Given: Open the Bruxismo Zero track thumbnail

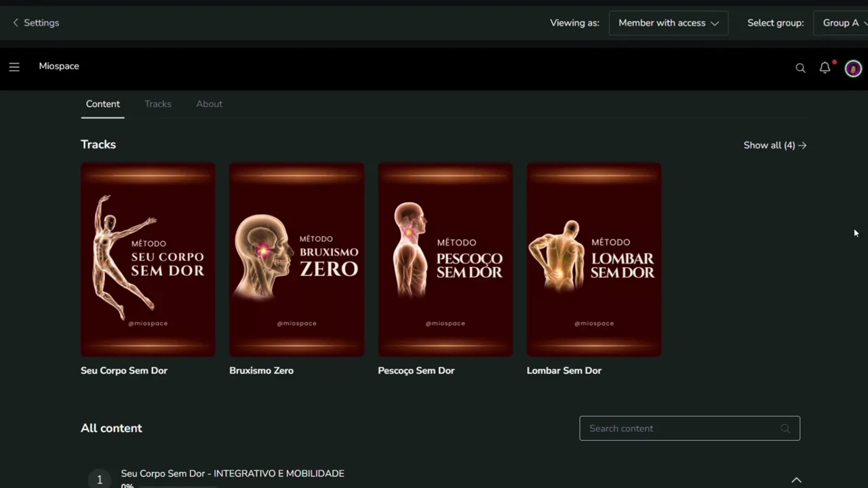Looking at the screenshot, I should click(x=296, y=260).
